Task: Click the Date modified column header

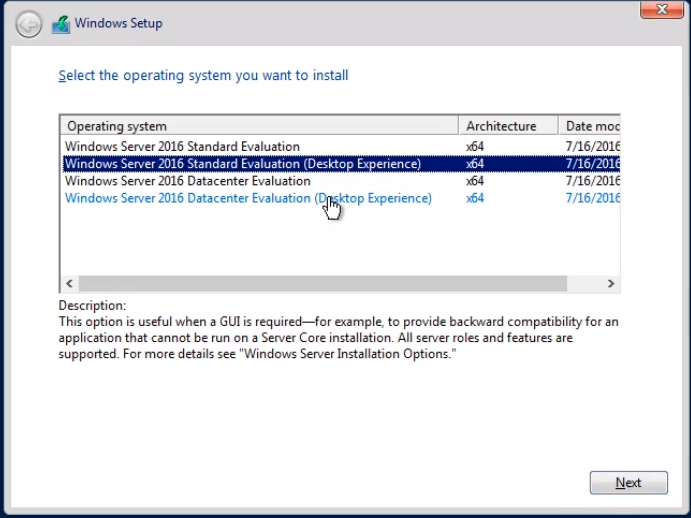Action: point(591,126)
